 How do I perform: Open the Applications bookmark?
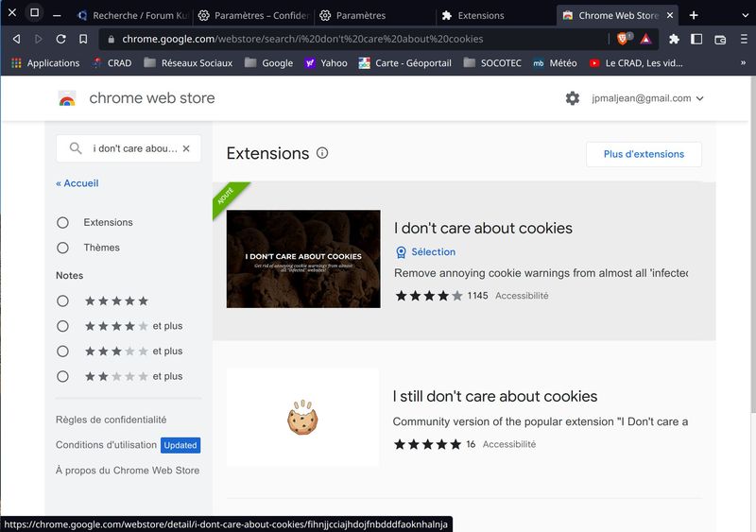coord(45,63)
